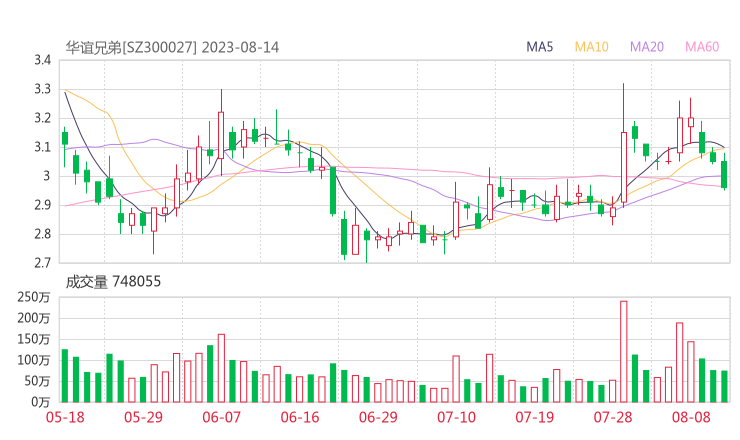Click the 50万 volume axis label

(x=37, y=381)
